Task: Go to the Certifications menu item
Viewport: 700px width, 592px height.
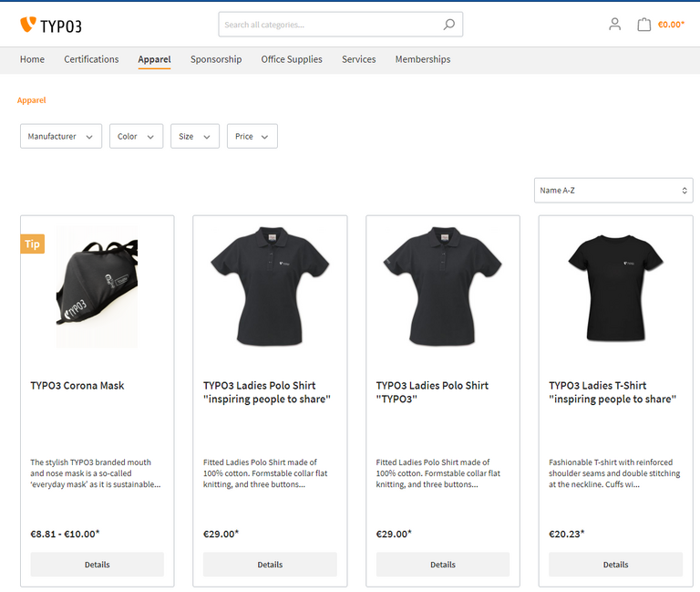Action: (x=91, y=59)
